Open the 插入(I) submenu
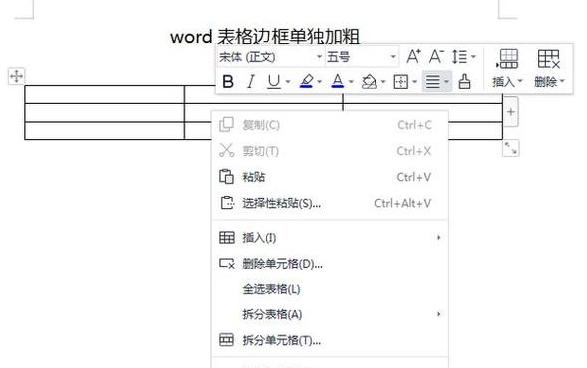587x368 pixels. (329, 238)
